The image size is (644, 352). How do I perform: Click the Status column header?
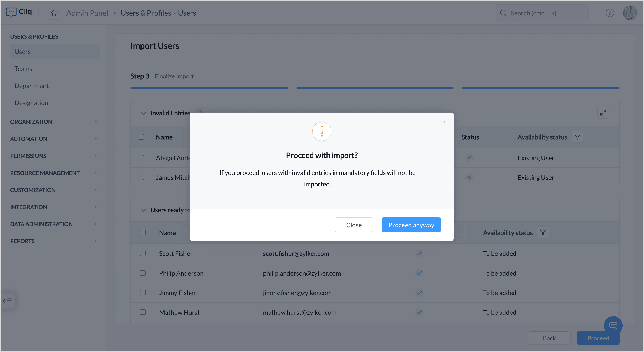(470, 137)
